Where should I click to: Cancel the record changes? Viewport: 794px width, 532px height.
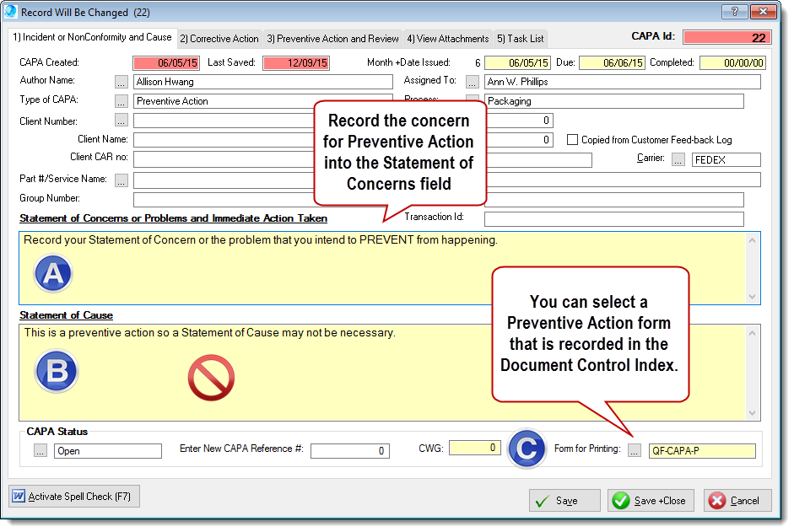pyautogui.click(x=737, y=501)
